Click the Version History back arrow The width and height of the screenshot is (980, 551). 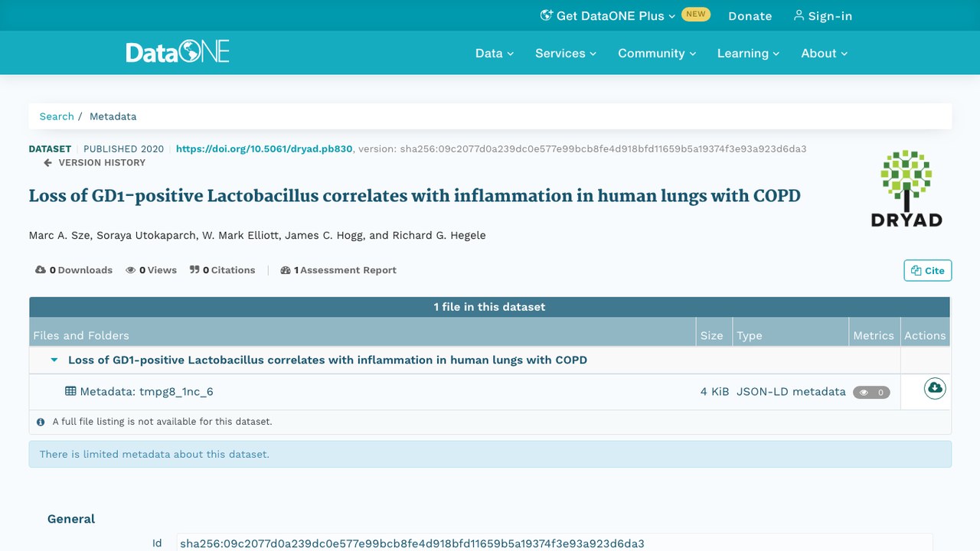point(47,163)
